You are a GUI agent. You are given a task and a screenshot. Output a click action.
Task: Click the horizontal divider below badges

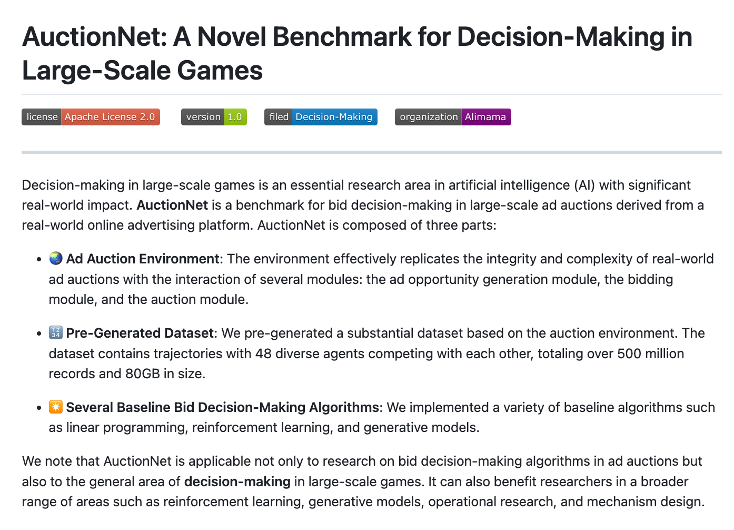point(372,152)
